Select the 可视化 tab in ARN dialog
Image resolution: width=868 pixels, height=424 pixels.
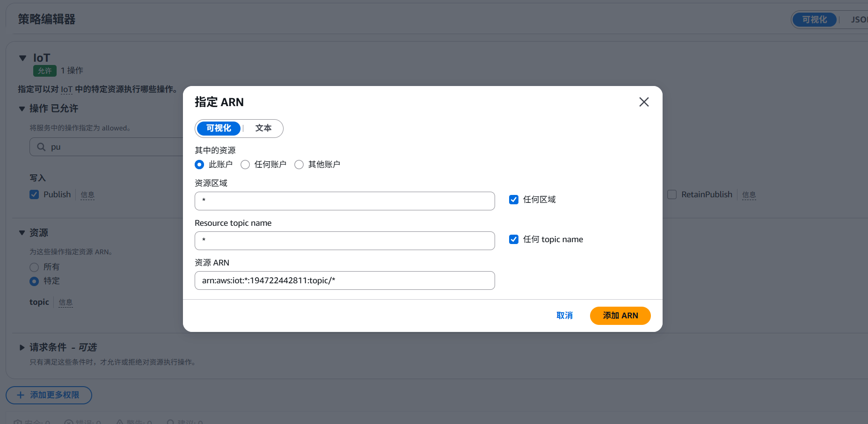219,128
